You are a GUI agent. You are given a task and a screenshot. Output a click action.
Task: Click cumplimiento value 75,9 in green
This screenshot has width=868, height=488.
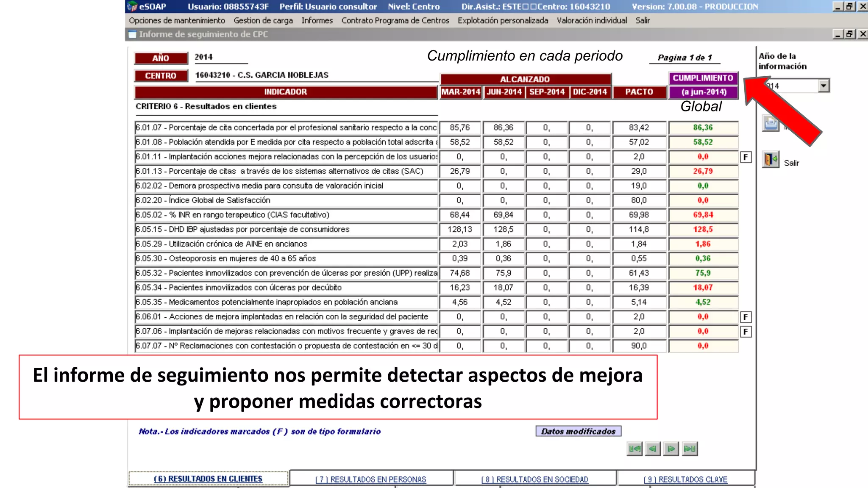(x=703, y=273)
